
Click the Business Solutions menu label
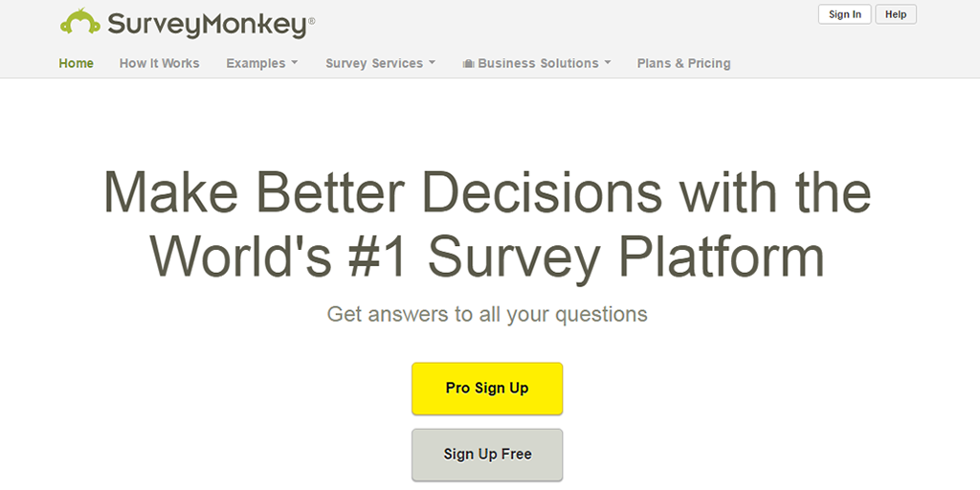pyautogui.click(x=538, y=63)
